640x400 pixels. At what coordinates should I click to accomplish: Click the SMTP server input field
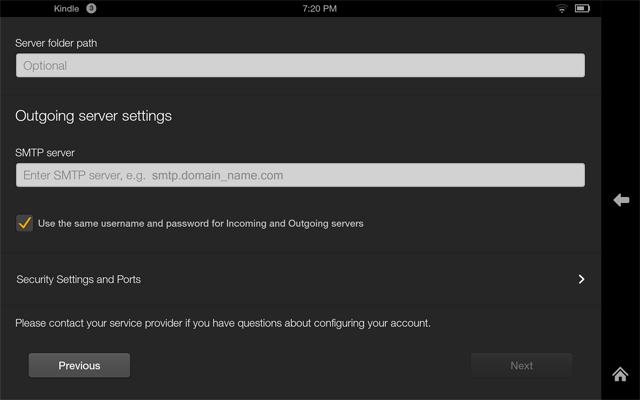click(300, 175)
